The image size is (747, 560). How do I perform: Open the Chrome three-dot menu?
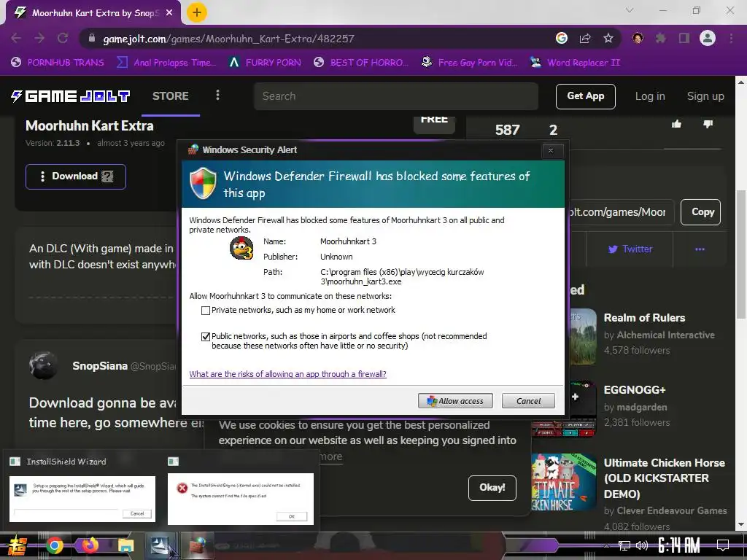pos(731,39)
